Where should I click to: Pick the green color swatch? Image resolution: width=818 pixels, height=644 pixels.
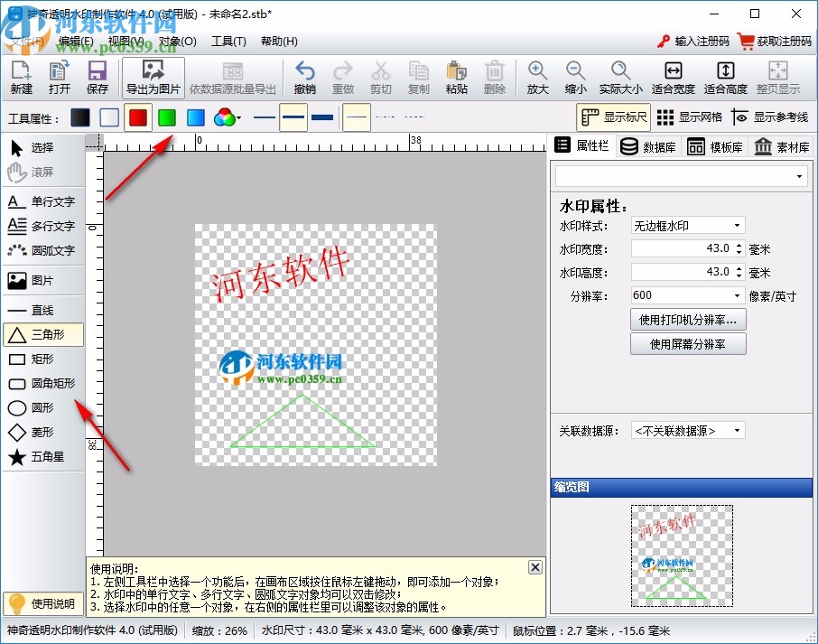point(167,117)
